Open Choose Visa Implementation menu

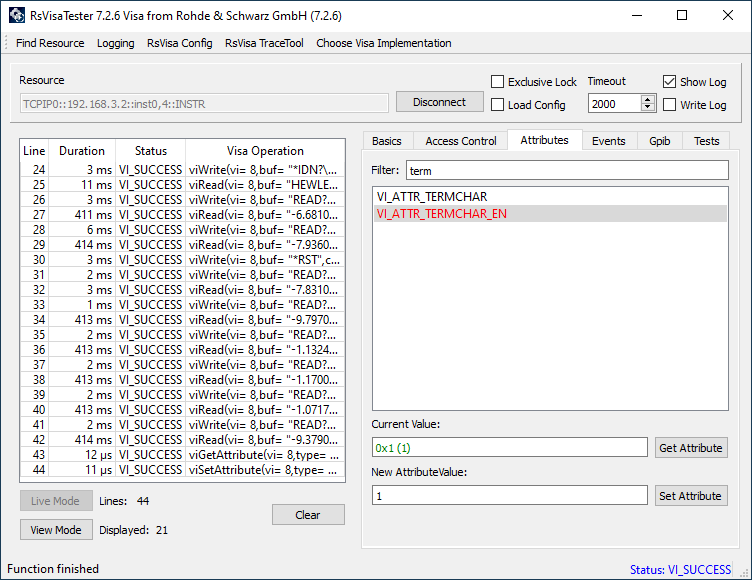pyautogui.click(x=384, y=43)
